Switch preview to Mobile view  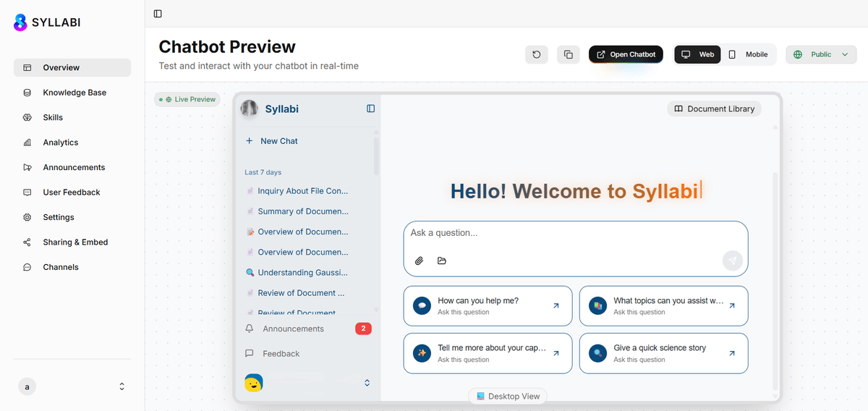[748, 54]
